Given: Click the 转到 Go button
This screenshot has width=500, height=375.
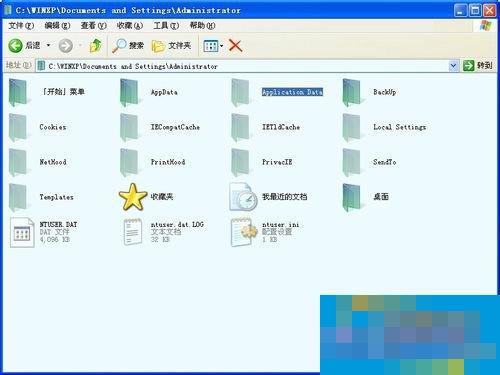Looking at the screenshot, I should 478,66.
